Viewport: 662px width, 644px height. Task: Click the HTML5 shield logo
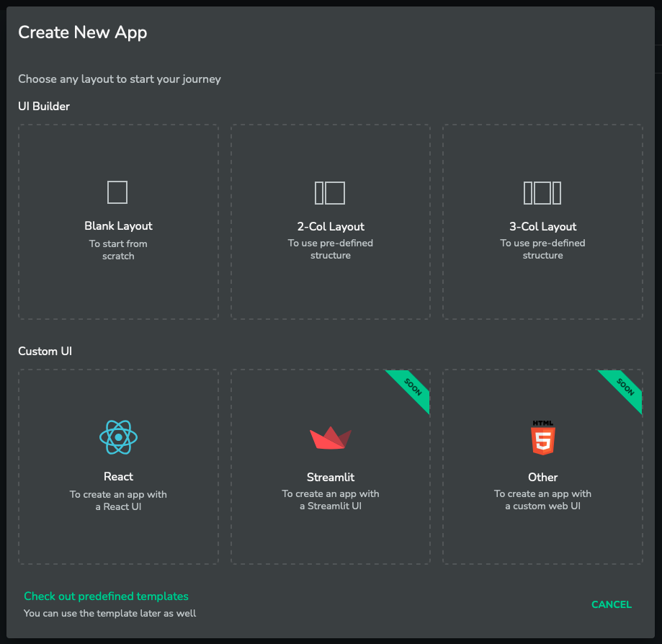pos(543,437)
